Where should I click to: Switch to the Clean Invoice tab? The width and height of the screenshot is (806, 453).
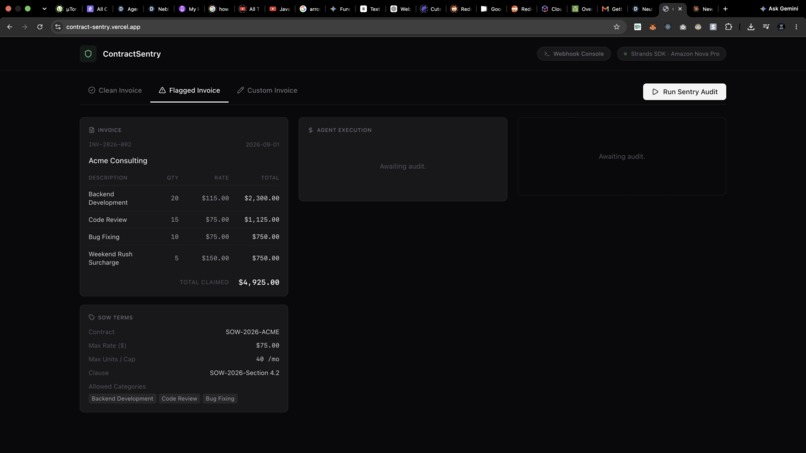[115, 90]
